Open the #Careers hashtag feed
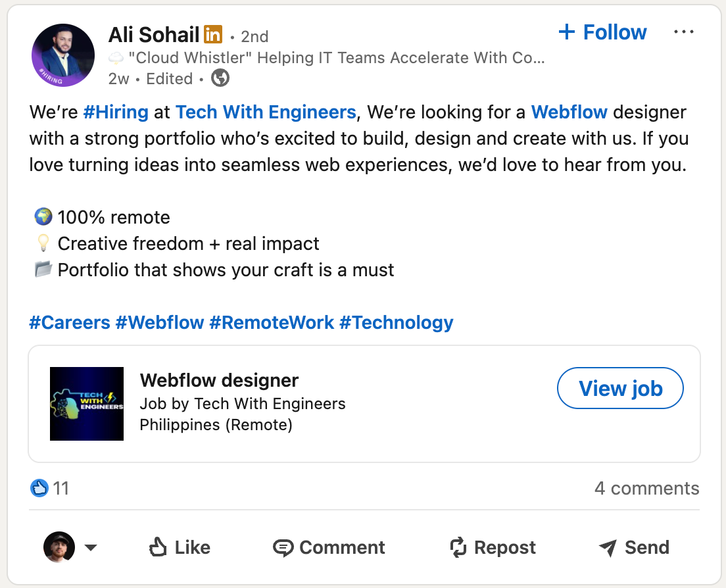 pos(70,322)
